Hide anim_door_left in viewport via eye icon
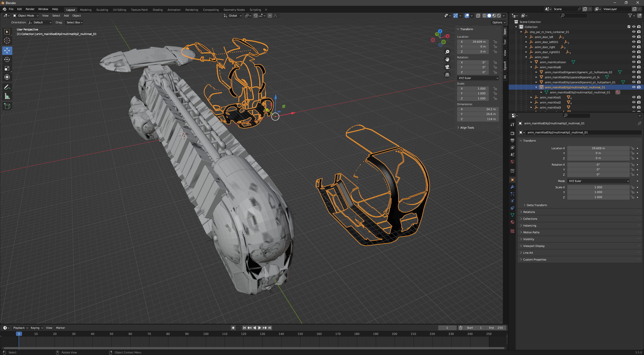This screenshot has height=355, width=644. [634, 37]
